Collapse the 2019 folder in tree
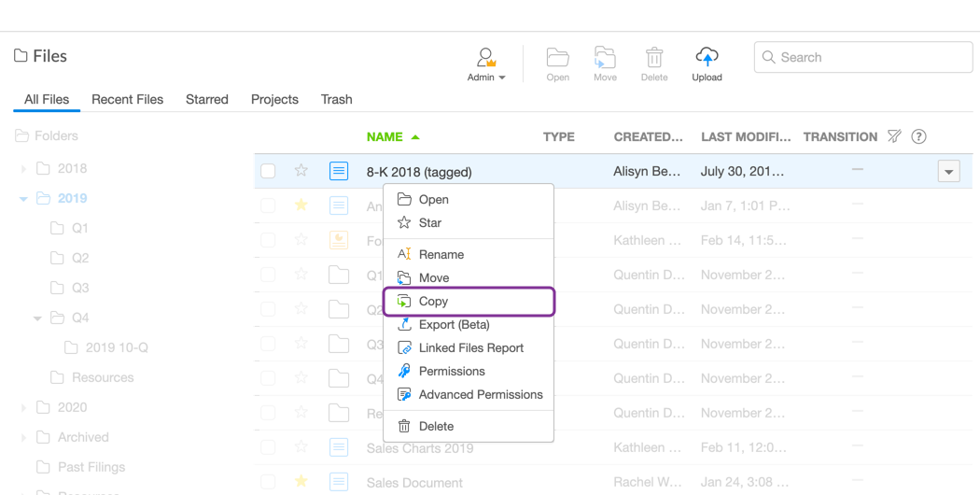Image resolution: width=980 pixels, height=495 pixels. 23,199
